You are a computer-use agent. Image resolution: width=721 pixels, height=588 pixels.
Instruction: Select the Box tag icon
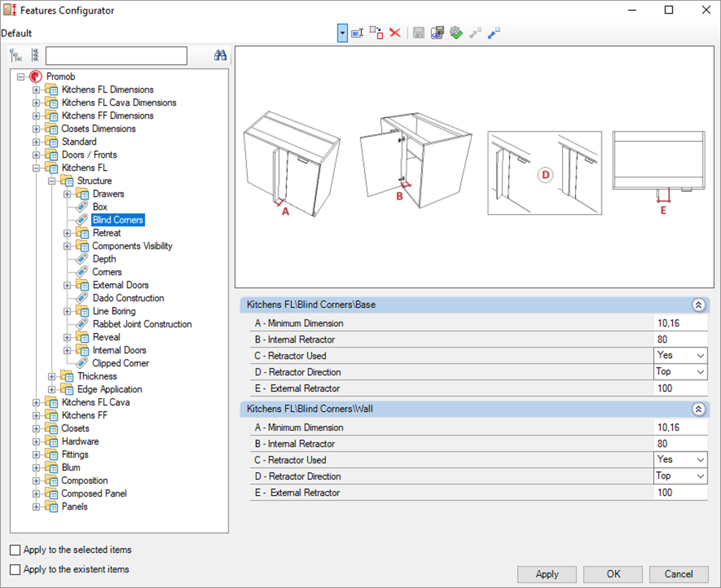(82, 207)
